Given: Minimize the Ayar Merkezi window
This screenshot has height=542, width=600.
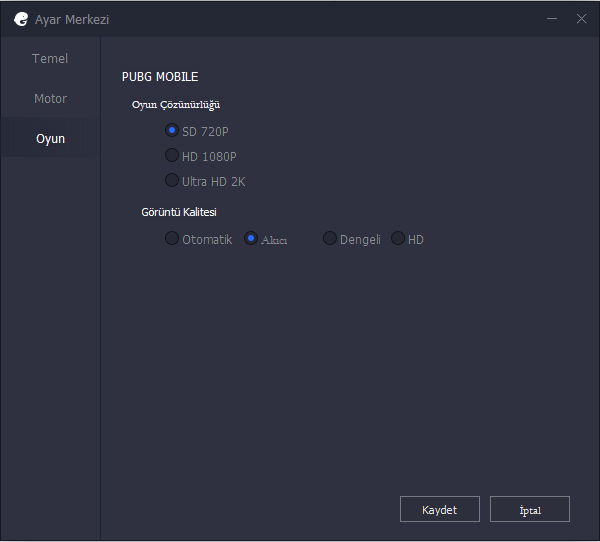Looking at the screenshot, I should pos(552,18).
